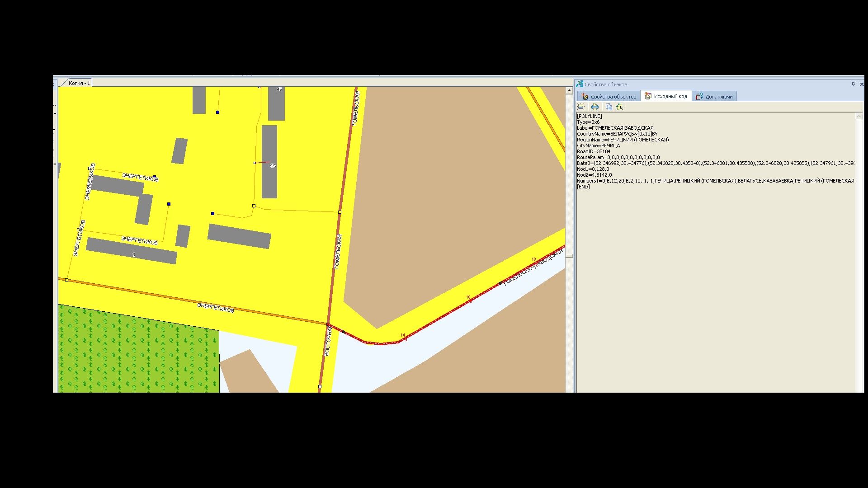
Task: Copy the source code to clipboard
Action: (609, 107)
